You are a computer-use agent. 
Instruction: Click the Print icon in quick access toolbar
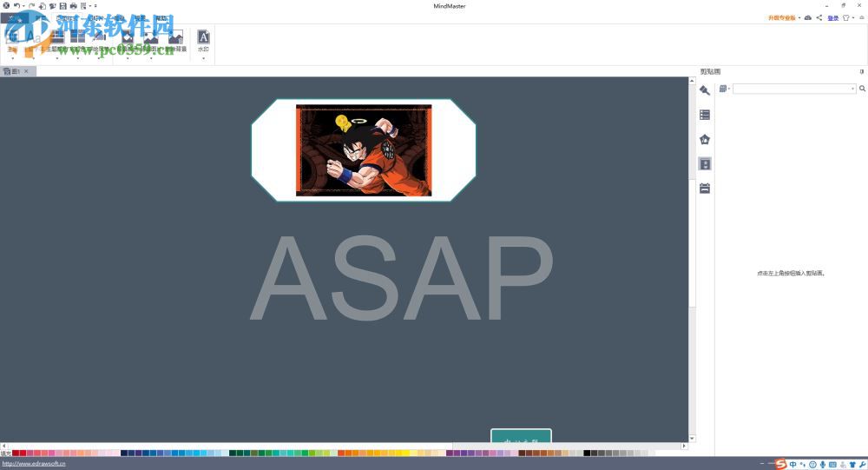[73, 6]
